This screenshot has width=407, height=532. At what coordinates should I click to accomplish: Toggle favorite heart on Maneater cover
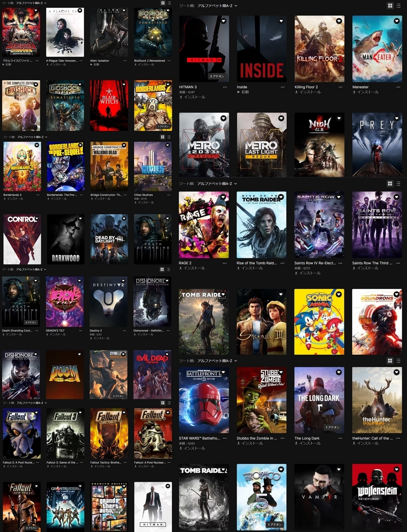[396, 21]
